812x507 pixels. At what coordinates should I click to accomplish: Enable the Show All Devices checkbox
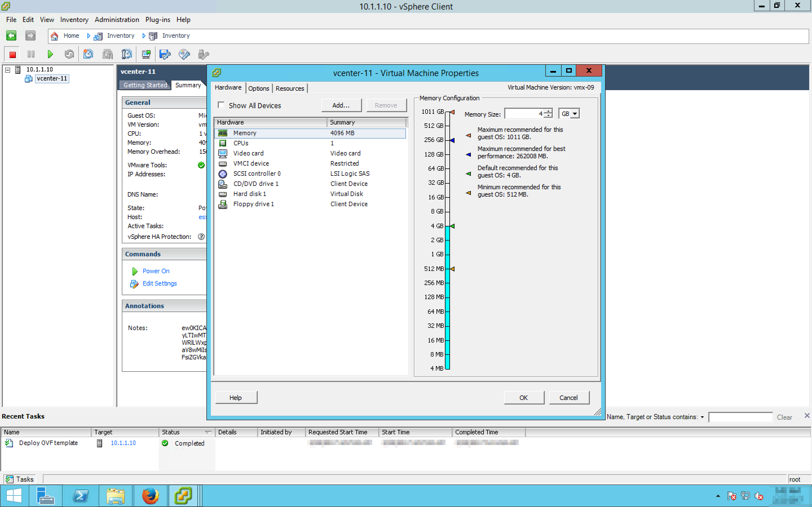(221, 105)
